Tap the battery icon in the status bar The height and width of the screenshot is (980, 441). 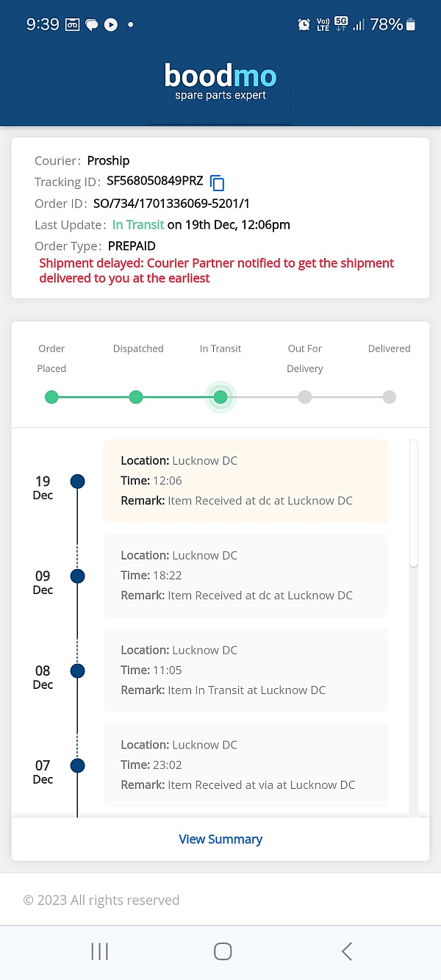pyautogui.click(x=411, y=24)
